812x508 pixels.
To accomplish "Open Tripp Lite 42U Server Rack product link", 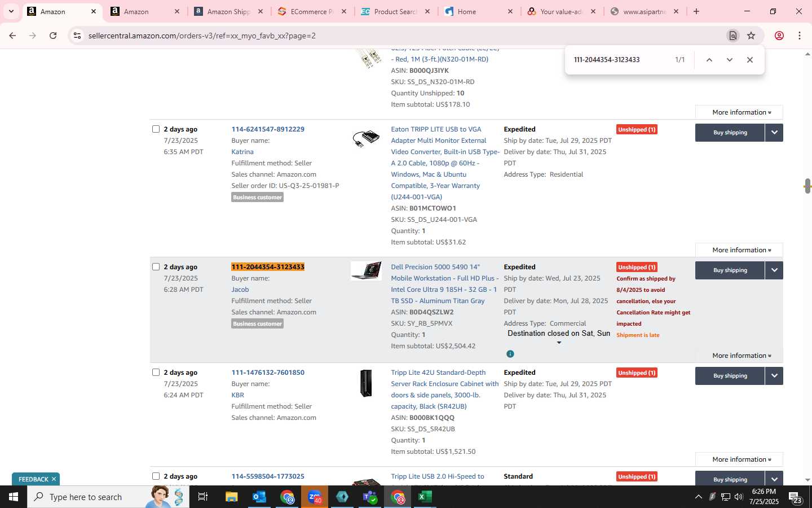I will [x=445, y=389].
